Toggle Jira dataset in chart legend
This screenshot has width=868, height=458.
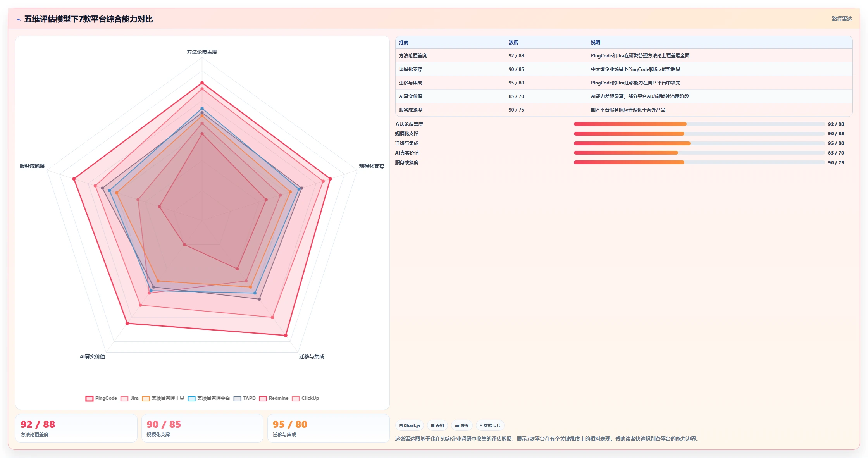click(x=129, y=398)
